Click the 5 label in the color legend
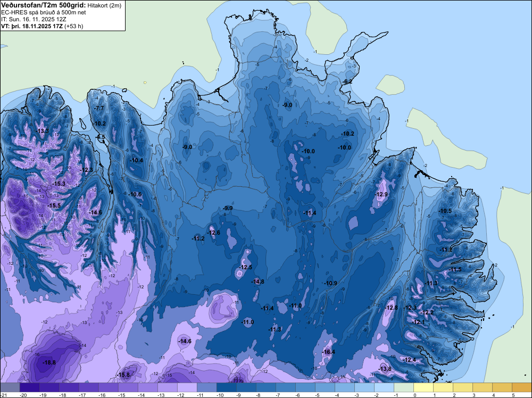This screenshot has width=532, height=398. (x=513, y=395)
